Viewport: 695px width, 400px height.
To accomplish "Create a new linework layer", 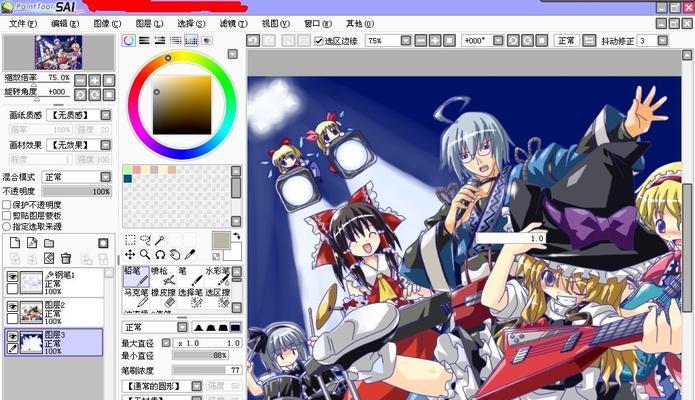I will pyautogui.click(x=32, y=243).
